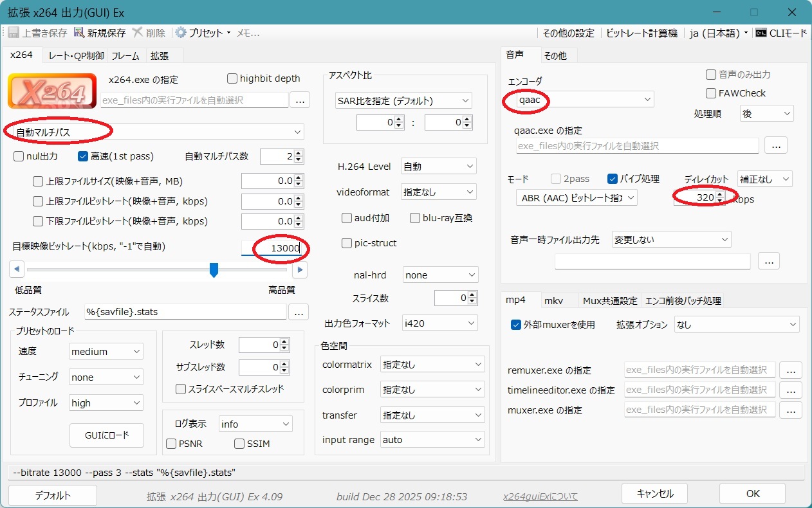Click the x264guiExについて link
This screenshot has width=812, height=508.
[540, 496]
